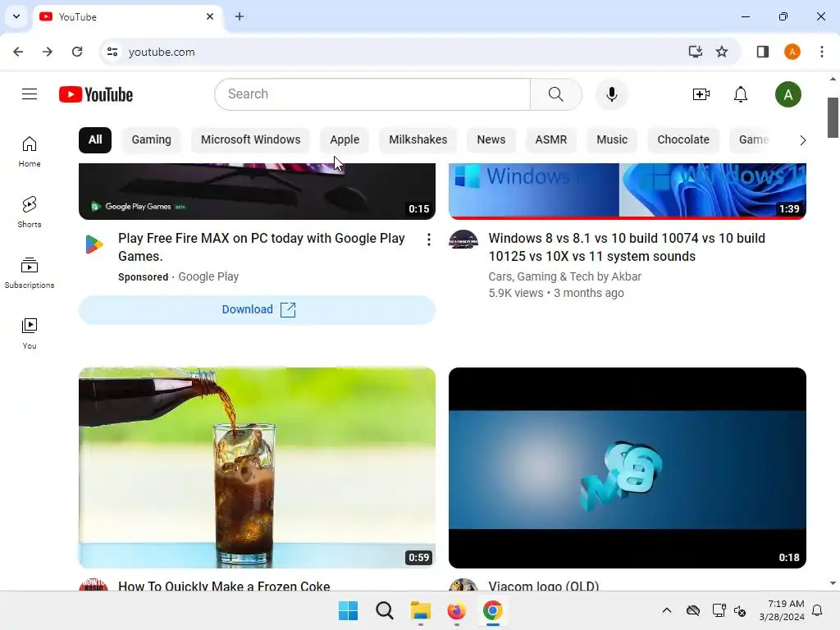Start voice search with the microphone
The height and width of the screenshot is (630, 840).
click(611, 94)
